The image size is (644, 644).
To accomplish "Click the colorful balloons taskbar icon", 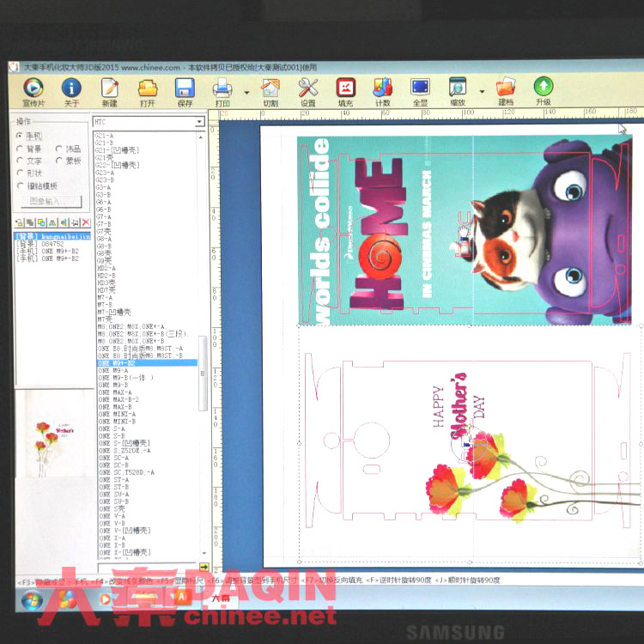I will pyautogui.click(x=68, y=599).
